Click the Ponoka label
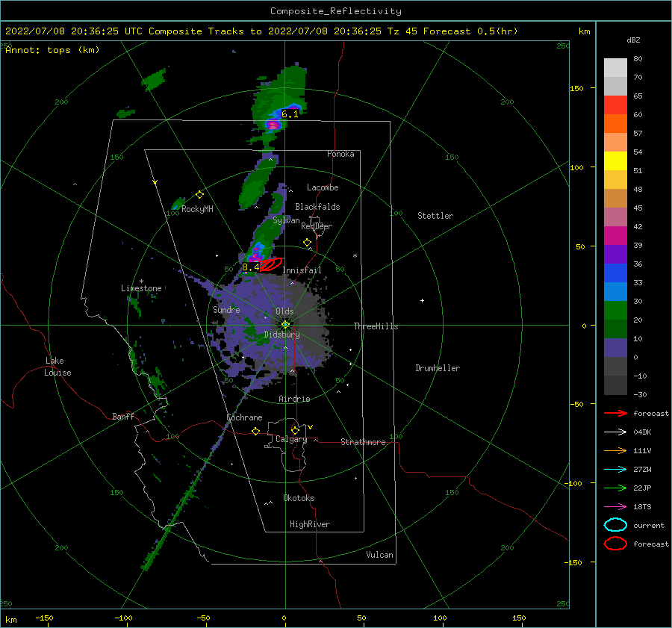Viewport: 672px width, 628px height. click(340, 154)
